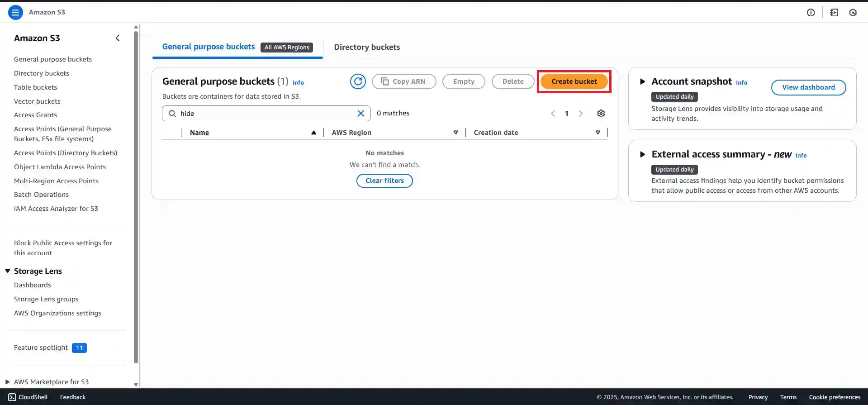Viewport: 868px width, 405px height.
Task: Focus the bucket search field containing 'hide'
Action: pyautogui.click(x=266, y=113)
